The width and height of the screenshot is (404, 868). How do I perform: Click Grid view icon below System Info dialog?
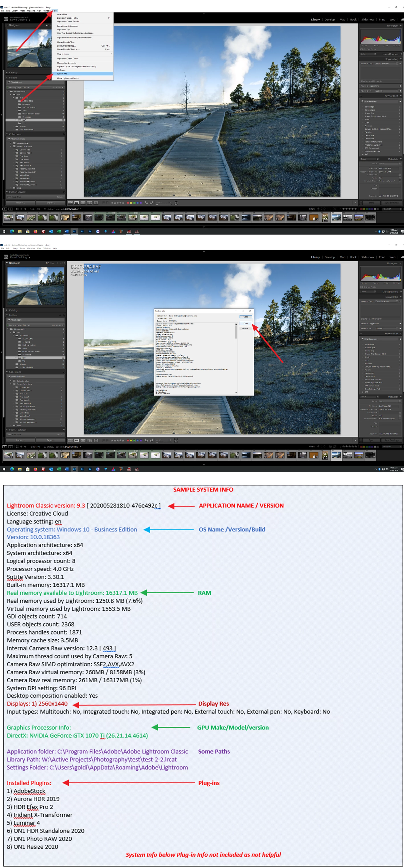tap(70, 440)
